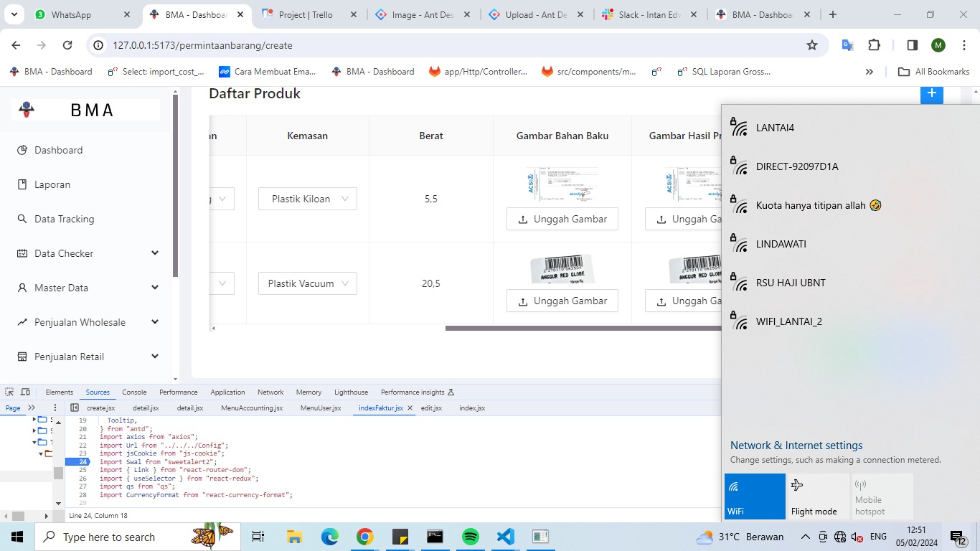
Task: Reload the page
Action: (67, 45)
